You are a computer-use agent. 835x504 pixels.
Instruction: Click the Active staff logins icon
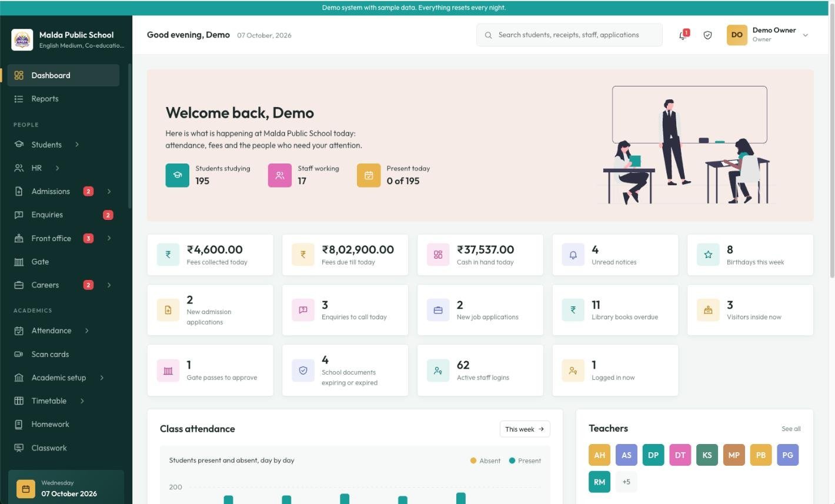tap(438, 371)
